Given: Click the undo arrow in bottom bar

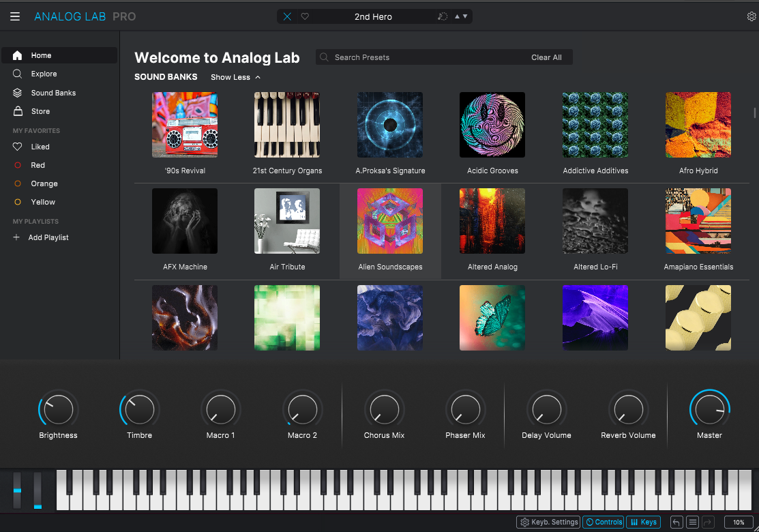Looking at the screenshot, I should point(676,522).
